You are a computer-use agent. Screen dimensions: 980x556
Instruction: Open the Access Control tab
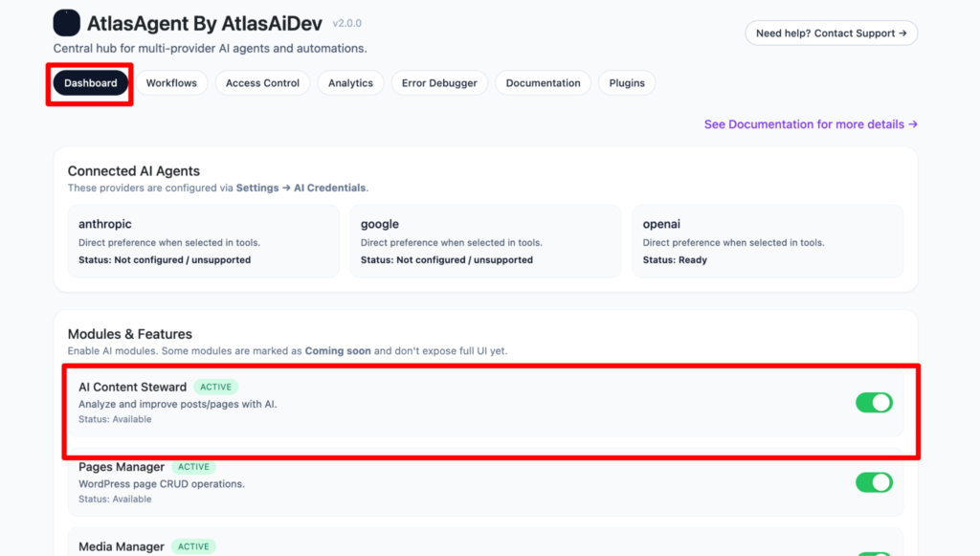[262, 83]
